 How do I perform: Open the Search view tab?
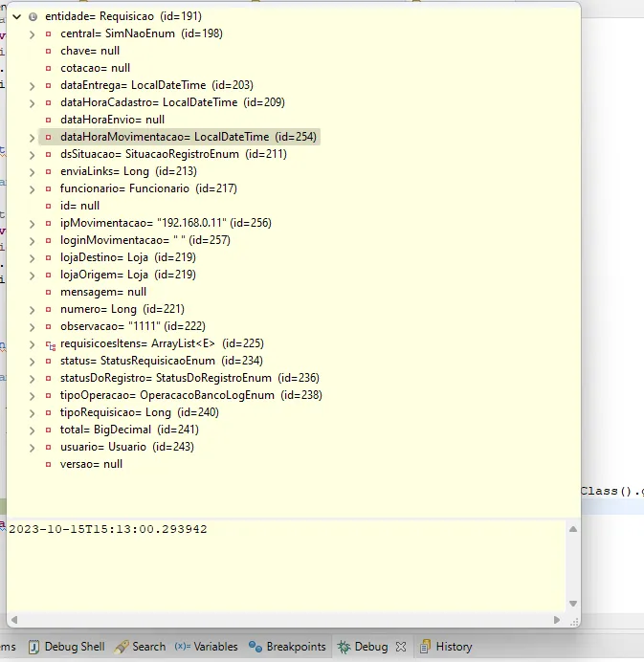point(141,647)
